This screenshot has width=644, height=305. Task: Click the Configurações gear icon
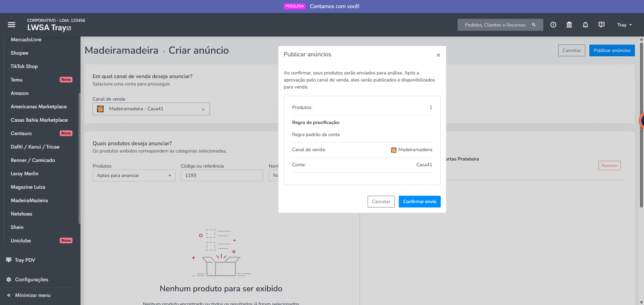click(9, 280)
